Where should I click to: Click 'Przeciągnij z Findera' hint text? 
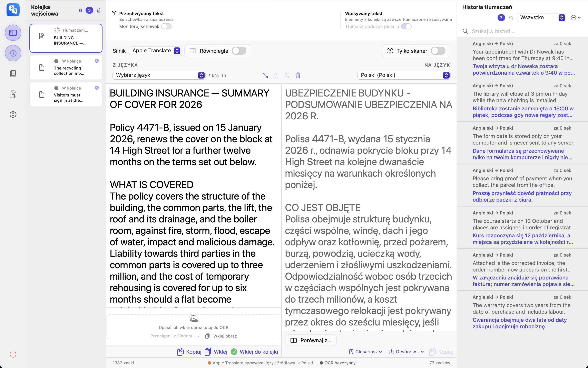click(x=171, y=336)
